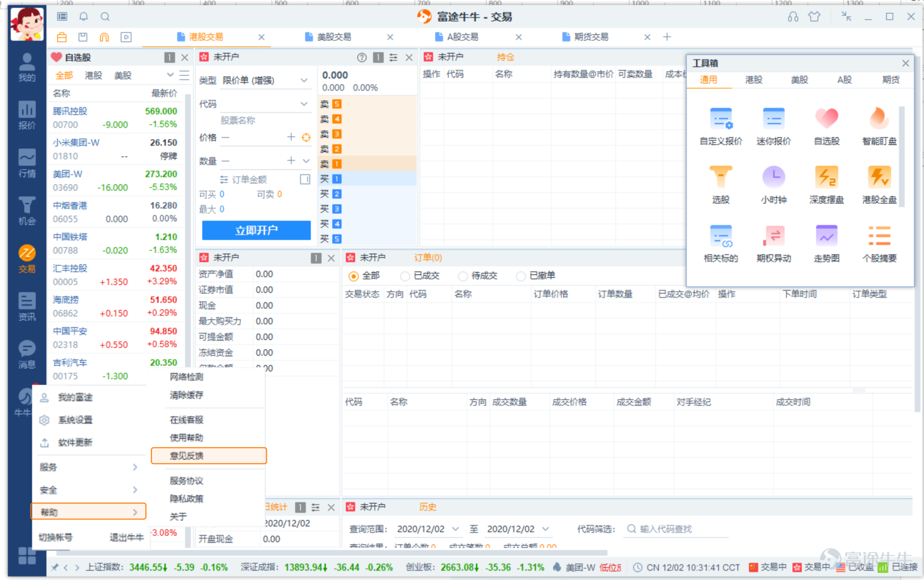Screen dimensions: 924x580
Task: Open 相关标的 tool
Action: (721, 244)
